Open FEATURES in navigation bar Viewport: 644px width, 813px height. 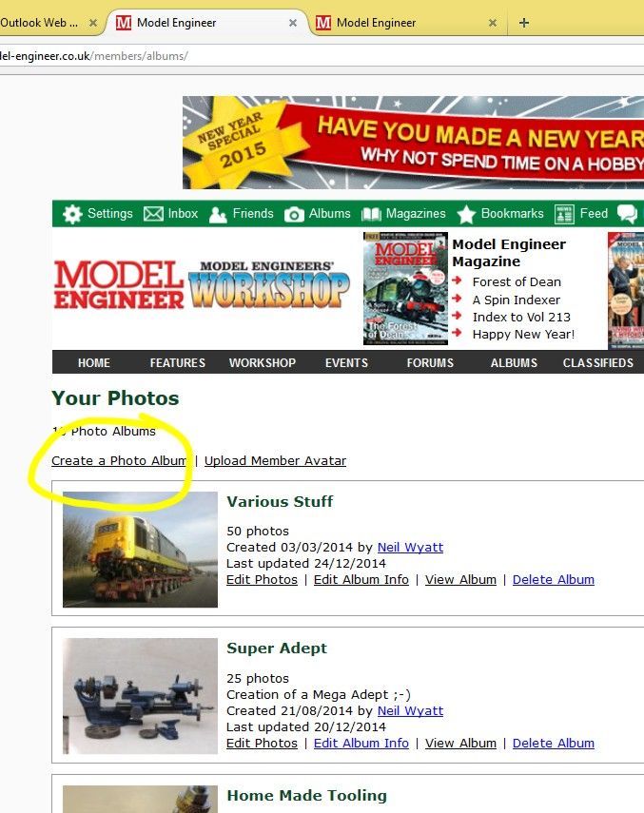point(177,362)
